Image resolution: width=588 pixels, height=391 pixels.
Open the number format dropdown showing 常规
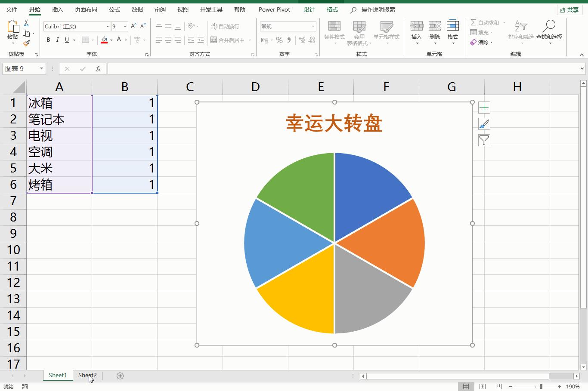click(314, 26)
